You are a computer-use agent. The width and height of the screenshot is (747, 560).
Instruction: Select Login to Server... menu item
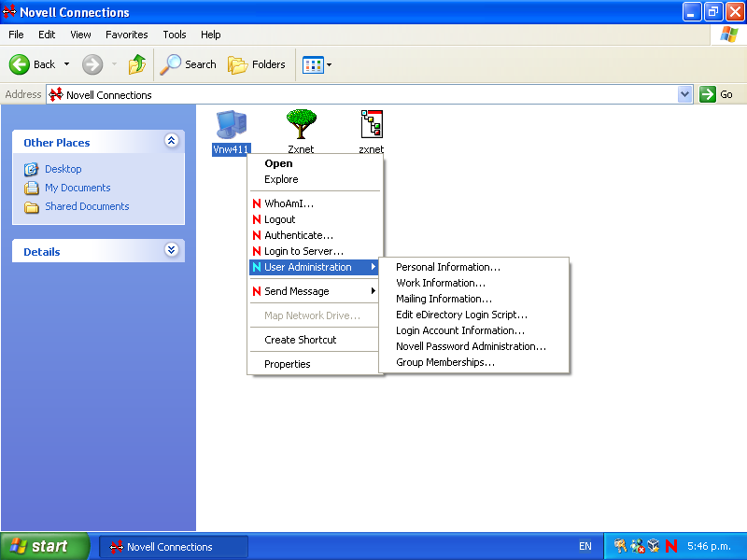tap(314, 251)
